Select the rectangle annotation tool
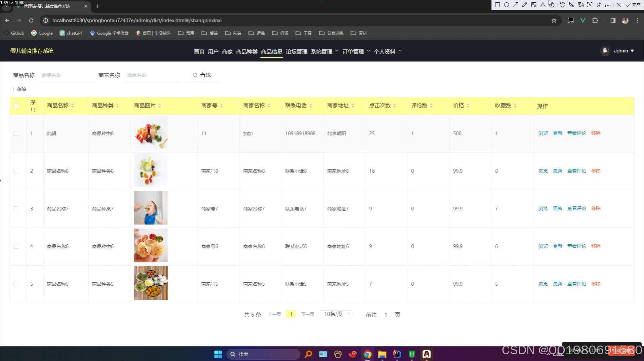The width and height of the screenshot is (644, 361). (497, 4)
